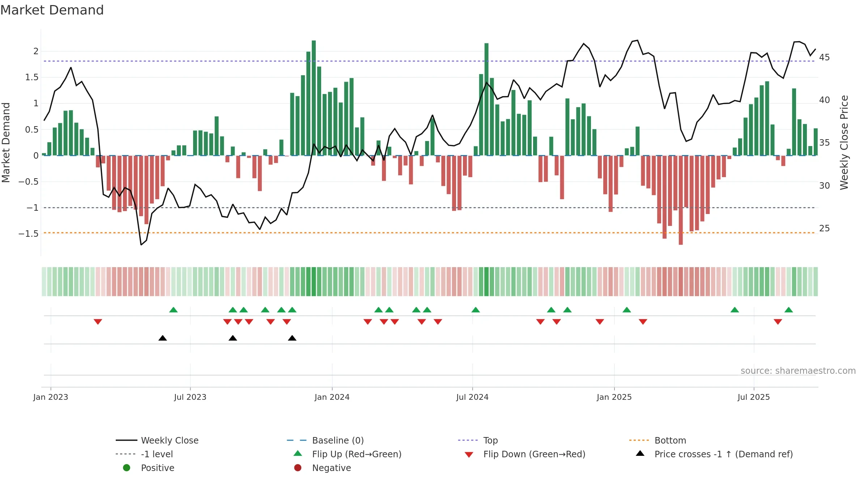Click the green Flip Up legend triangle
The image size is (868, 488).
coord(298,453)
